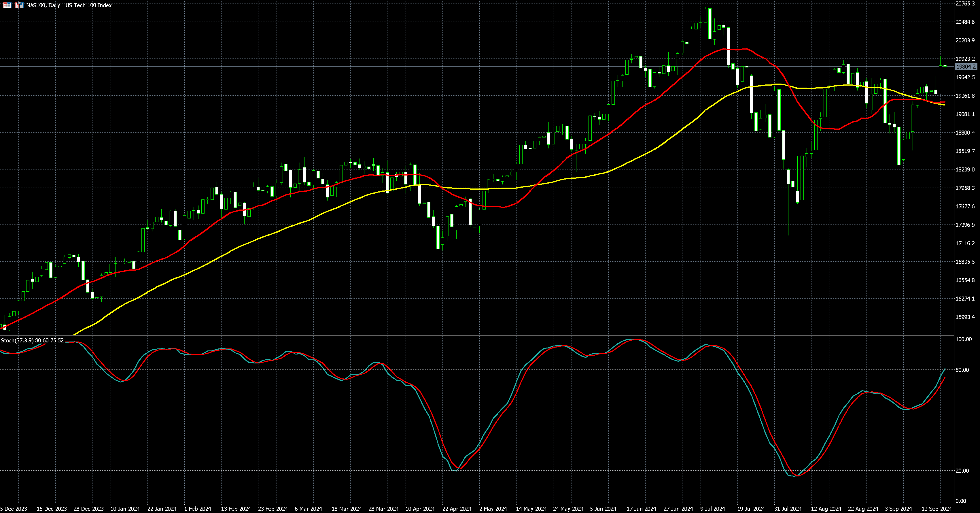Click the 15993.4 price scale label

965,317
